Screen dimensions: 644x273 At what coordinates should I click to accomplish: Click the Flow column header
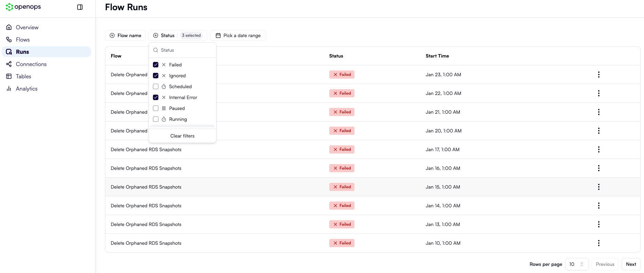click(116, 56)
